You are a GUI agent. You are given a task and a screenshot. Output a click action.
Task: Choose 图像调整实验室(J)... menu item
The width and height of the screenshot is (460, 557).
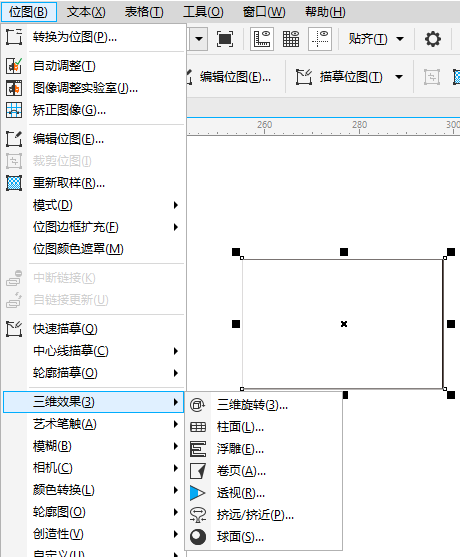click(93, 88)
